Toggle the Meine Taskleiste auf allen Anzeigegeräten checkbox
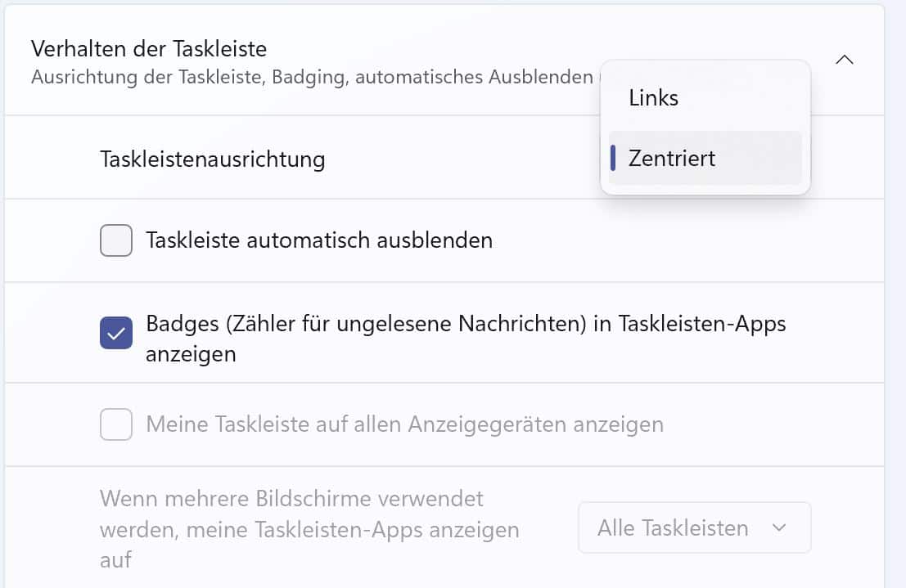This screenshot has width=906, height=588. pos(116,424)
